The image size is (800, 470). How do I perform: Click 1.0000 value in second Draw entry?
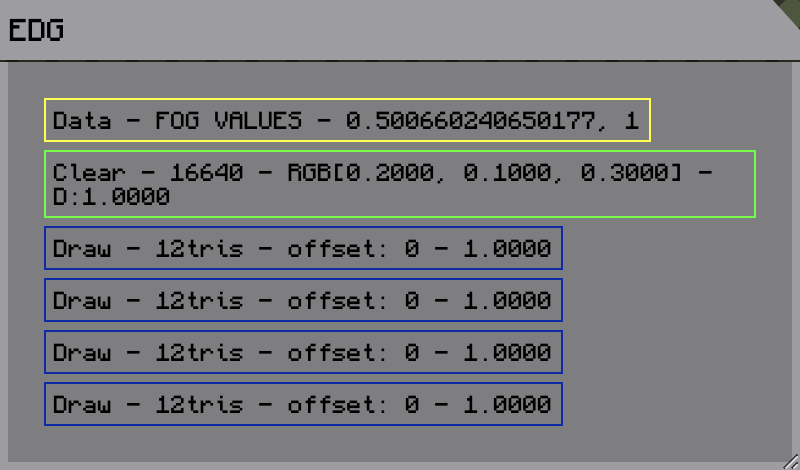tap(507, 300)
